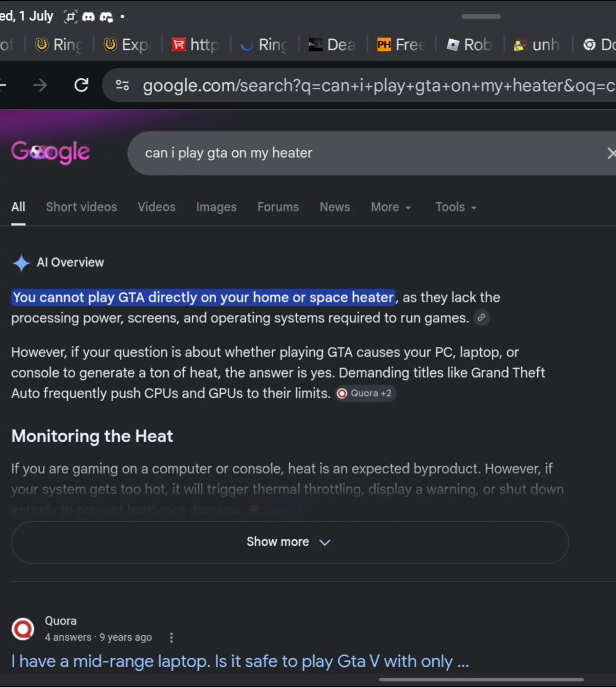Expand AI Overview with Show more

pyautogui.click(x=290, y=542)
